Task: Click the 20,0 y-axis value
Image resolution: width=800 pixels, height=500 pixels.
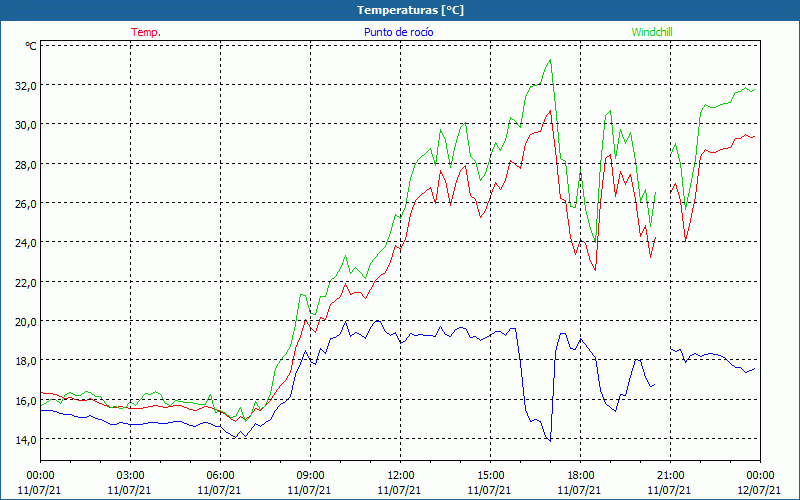Action: point(26,321)
